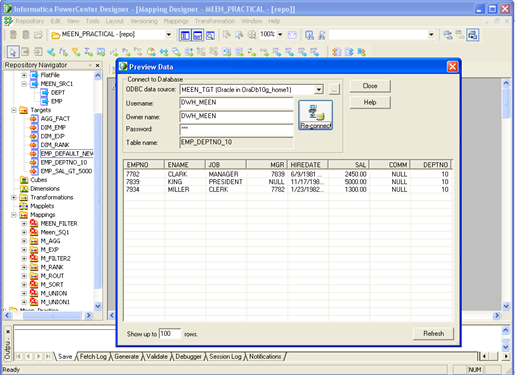Viewport: 515px width, 375px height.
Task: Click the Close button in Preview Data
Action: [x=370, y=86]
